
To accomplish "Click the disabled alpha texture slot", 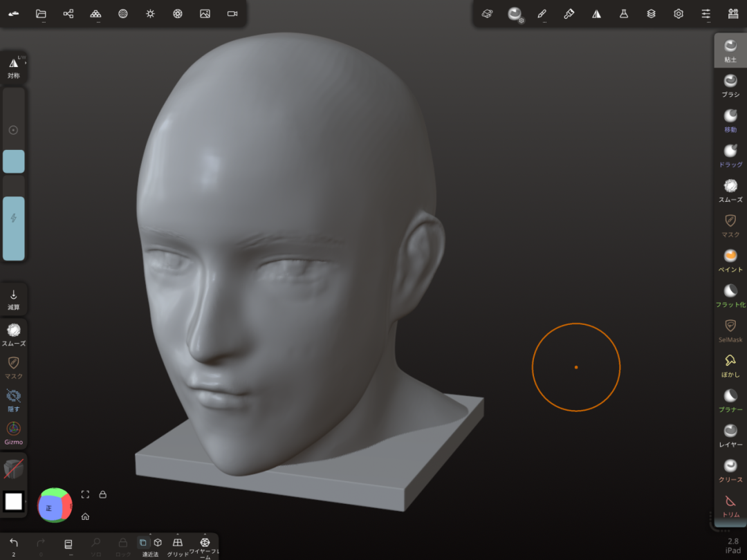I will (x=13, y=469).
